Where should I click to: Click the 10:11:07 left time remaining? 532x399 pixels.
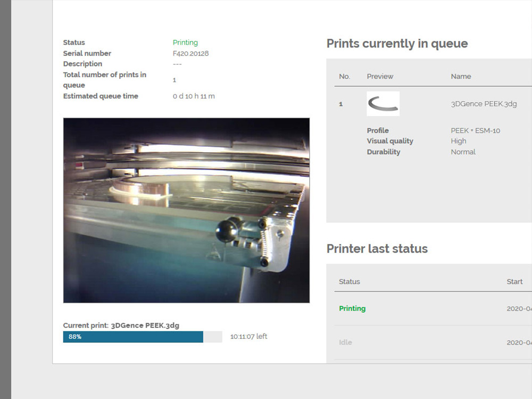248,337
